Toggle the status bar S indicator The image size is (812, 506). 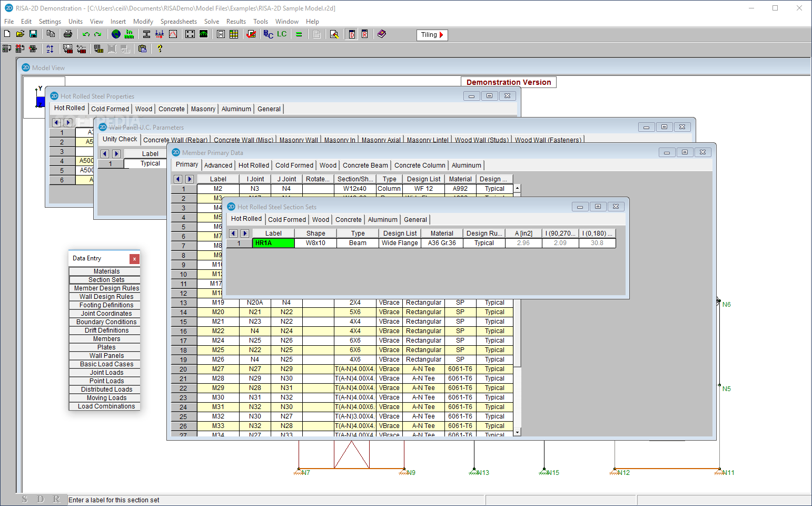[25, 499]
